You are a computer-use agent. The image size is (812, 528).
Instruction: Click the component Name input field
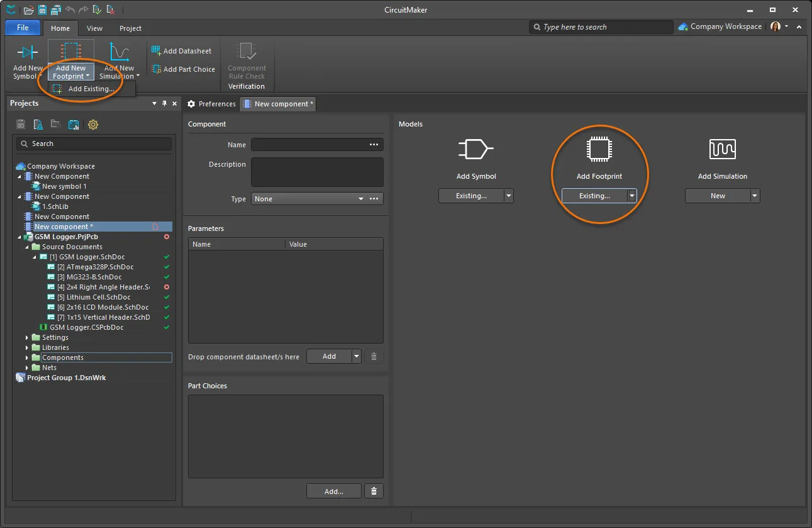coord(309,145)
